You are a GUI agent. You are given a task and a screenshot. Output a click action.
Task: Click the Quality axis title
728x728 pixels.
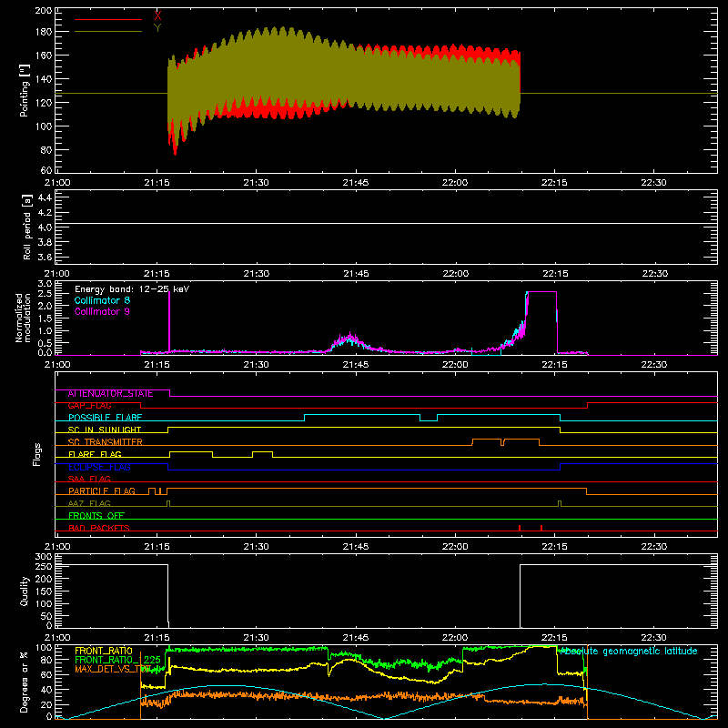click(x=25, y=591)
